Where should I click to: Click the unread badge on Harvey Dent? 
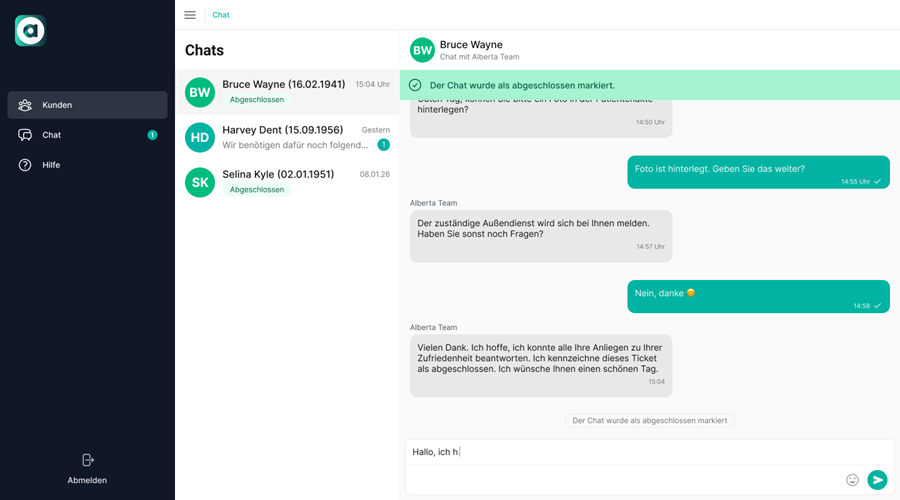(383, 145)
